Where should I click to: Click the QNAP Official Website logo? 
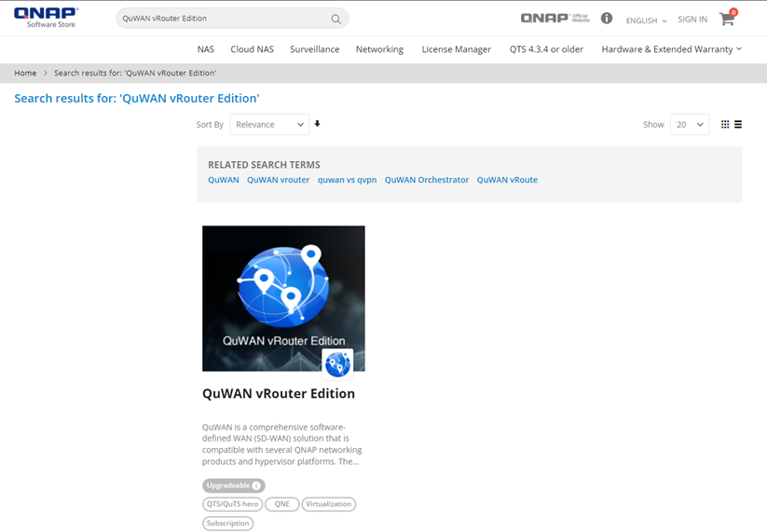[555, 19]
